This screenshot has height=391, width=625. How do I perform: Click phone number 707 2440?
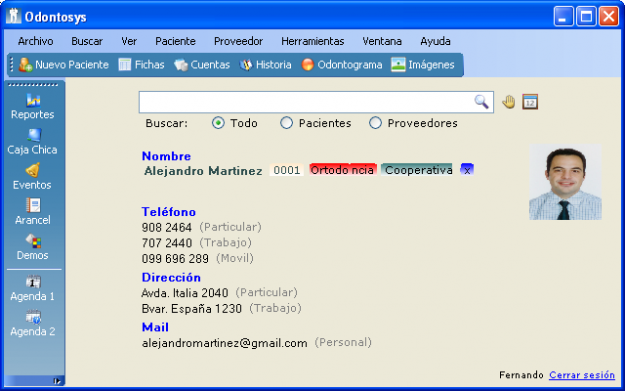coord(167,243)
